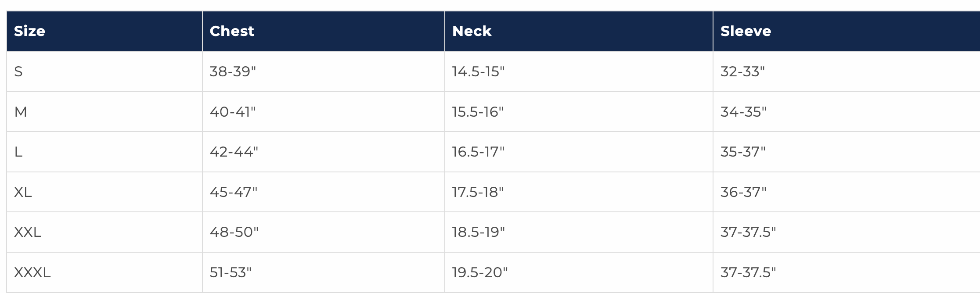Select the XXL size row label
This screenshot has width=980, height=293.
[27, 232]
